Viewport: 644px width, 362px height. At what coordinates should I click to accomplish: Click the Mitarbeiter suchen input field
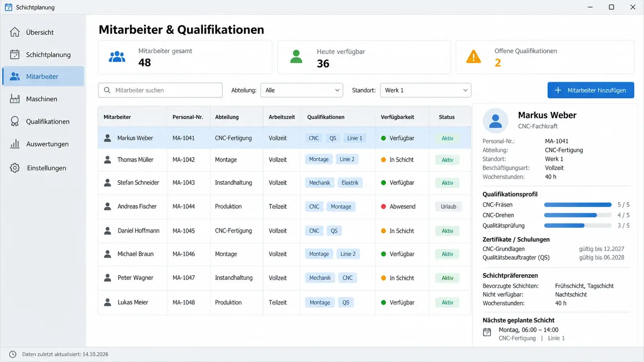[x=160, y=90]
